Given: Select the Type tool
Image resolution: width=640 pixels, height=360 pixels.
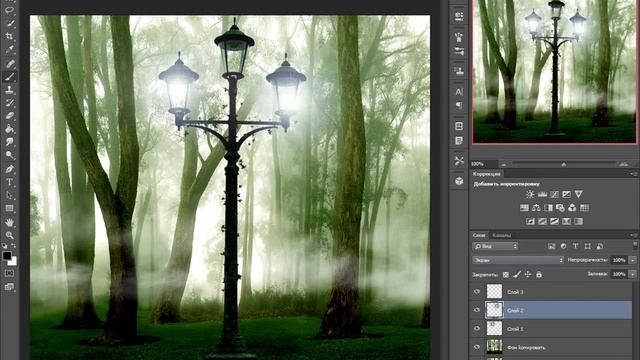Looking at the screenshot, I should point(9,182).
